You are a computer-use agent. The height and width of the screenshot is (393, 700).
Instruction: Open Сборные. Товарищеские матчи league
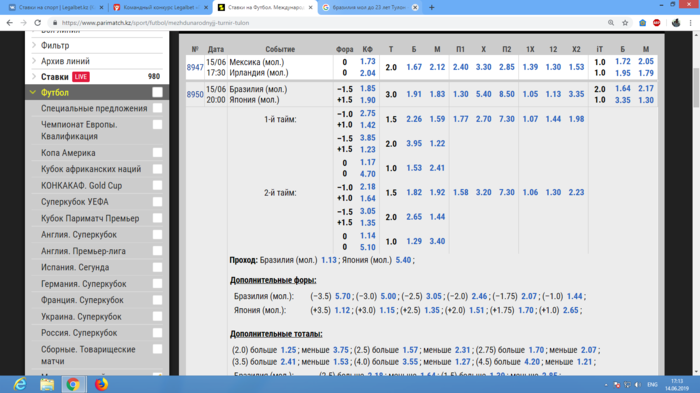pyautogui.click(x=88, y=355)
